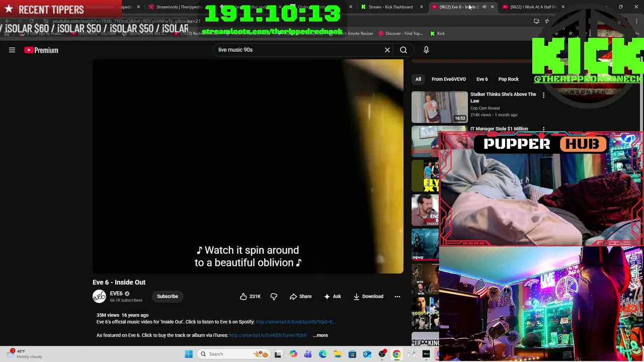Open the view count and upload date text

tap(122, 315)
